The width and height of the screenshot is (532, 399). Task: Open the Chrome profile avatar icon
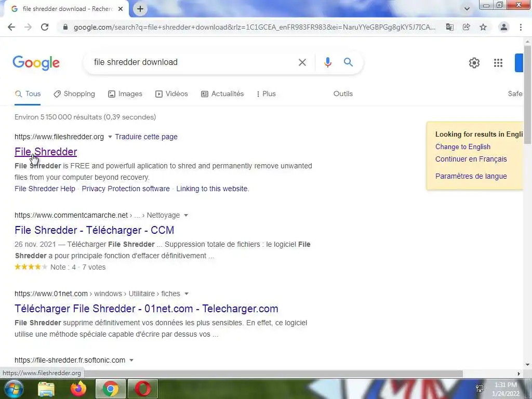(x=504, y=27)
